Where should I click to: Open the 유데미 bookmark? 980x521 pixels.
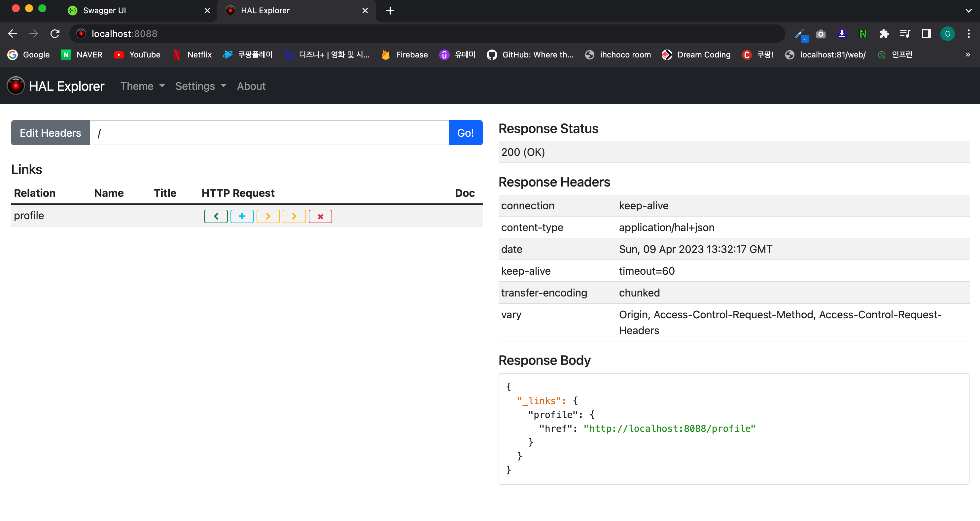[457, 54]
